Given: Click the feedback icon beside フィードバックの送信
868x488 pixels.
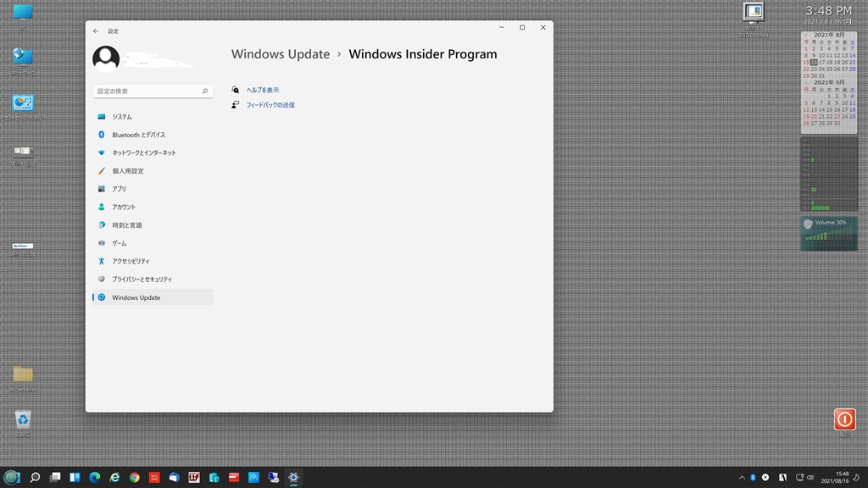Looking at the screenshot, I should click(236, 104).
